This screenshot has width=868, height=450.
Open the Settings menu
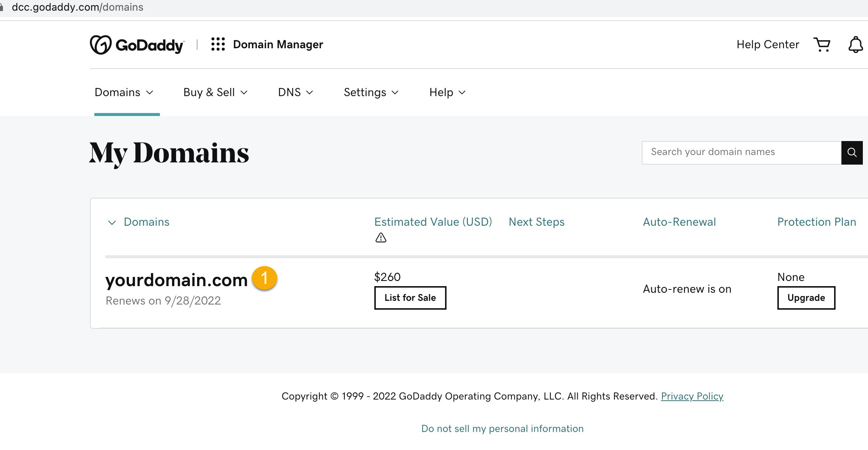[x=371, y=92]
